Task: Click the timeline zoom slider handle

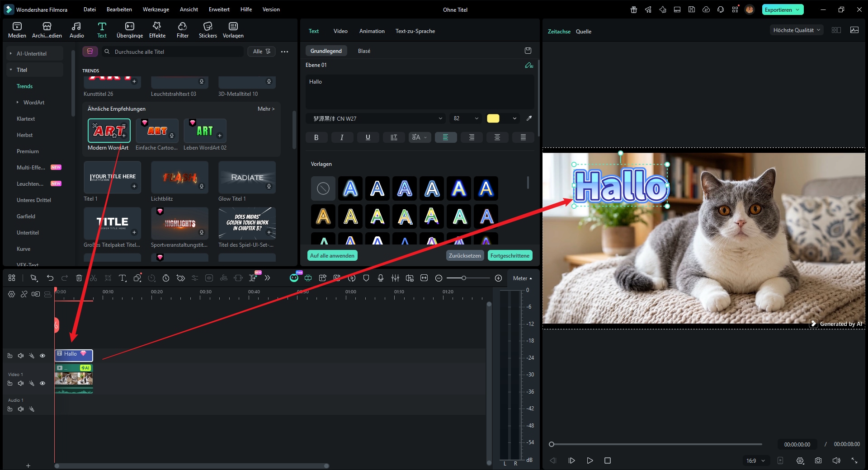Action: pyautogui.click(x=463, y=278)
